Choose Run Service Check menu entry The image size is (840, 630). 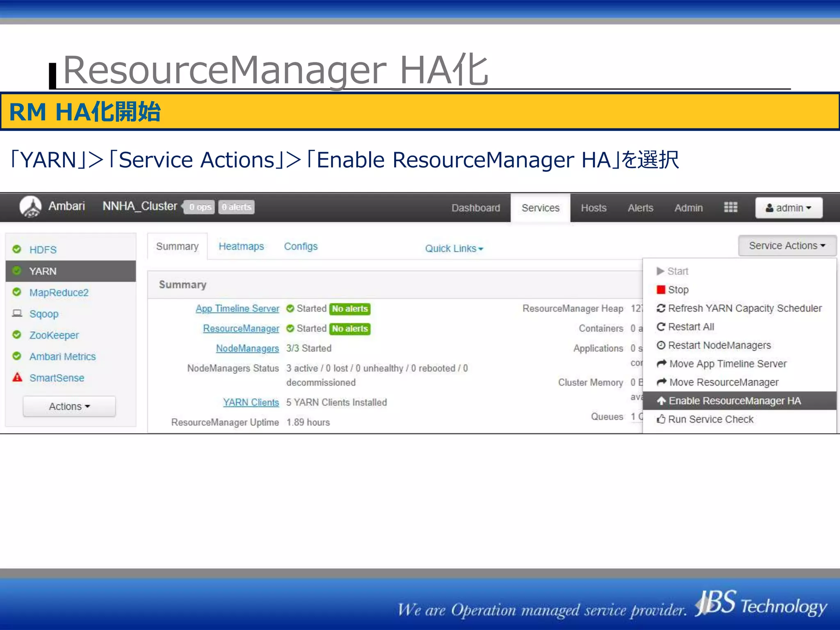(x=740, y=419)
